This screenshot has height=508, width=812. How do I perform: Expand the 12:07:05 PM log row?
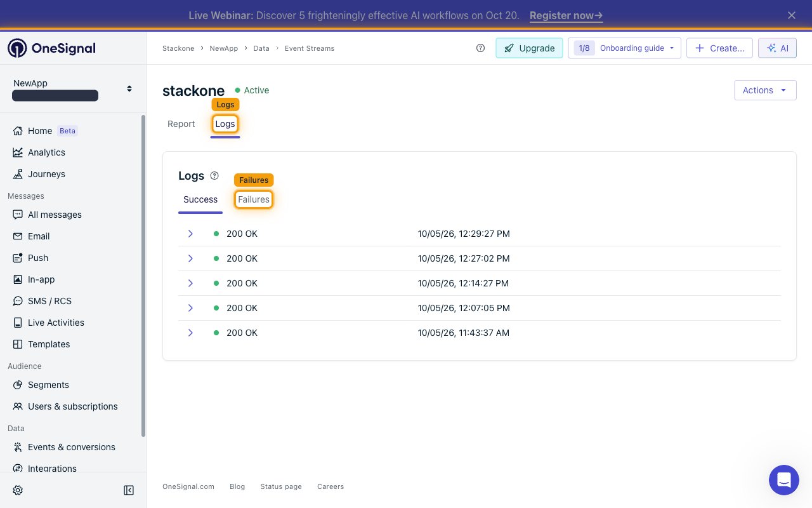pyautogui.click(x=190, y=308)
